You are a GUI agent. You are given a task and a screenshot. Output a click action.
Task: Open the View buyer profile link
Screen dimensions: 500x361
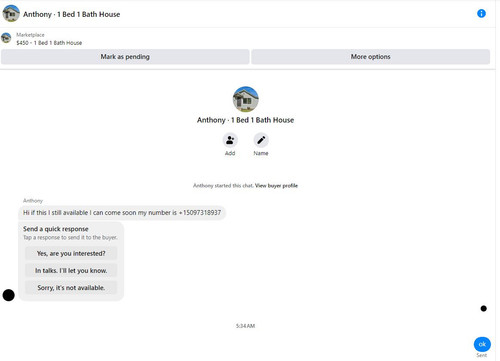(276, 186)
